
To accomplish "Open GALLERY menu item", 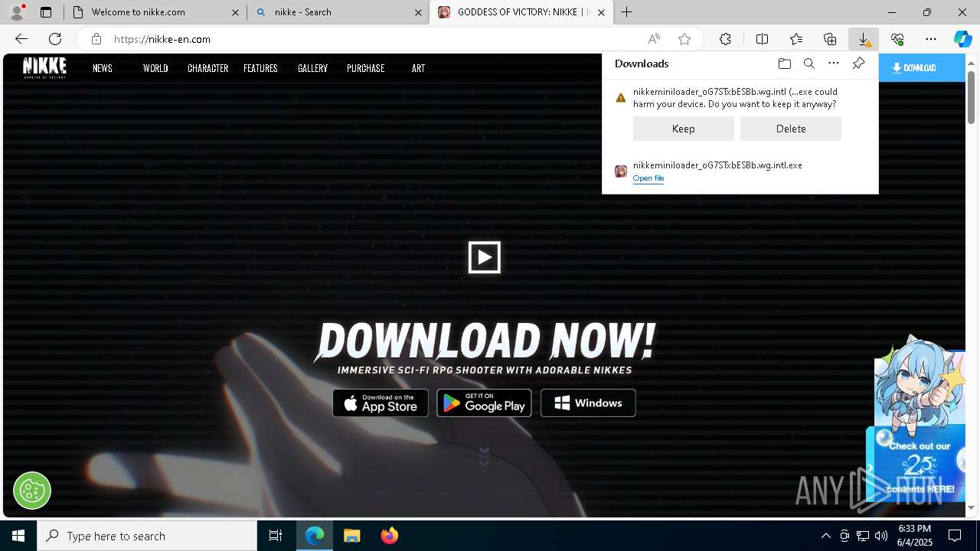I will [x=312, y=68].
